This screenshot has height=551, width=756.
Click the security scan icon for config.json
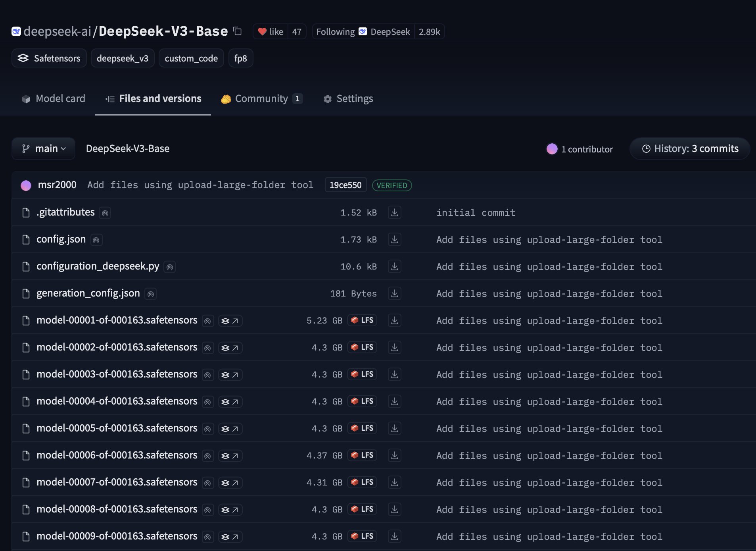(x=96, y=240)
